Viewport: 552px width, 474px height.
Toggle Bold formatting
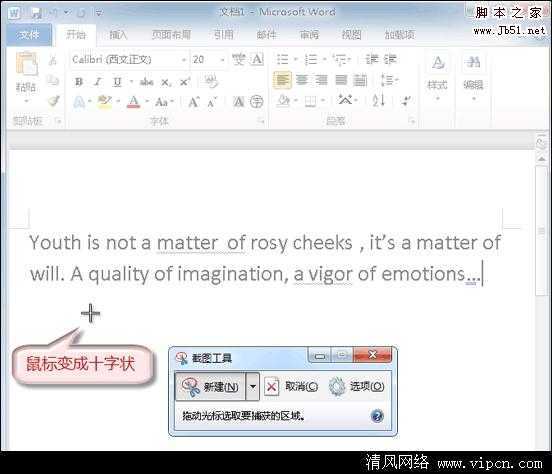pyautogui.click(x=79, y=82)
